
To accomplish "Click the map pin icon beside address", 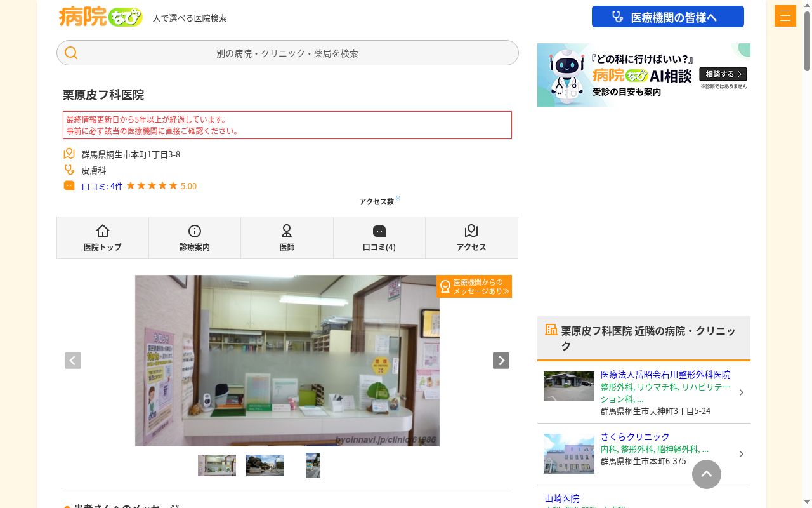I will [x=69, y=154].
